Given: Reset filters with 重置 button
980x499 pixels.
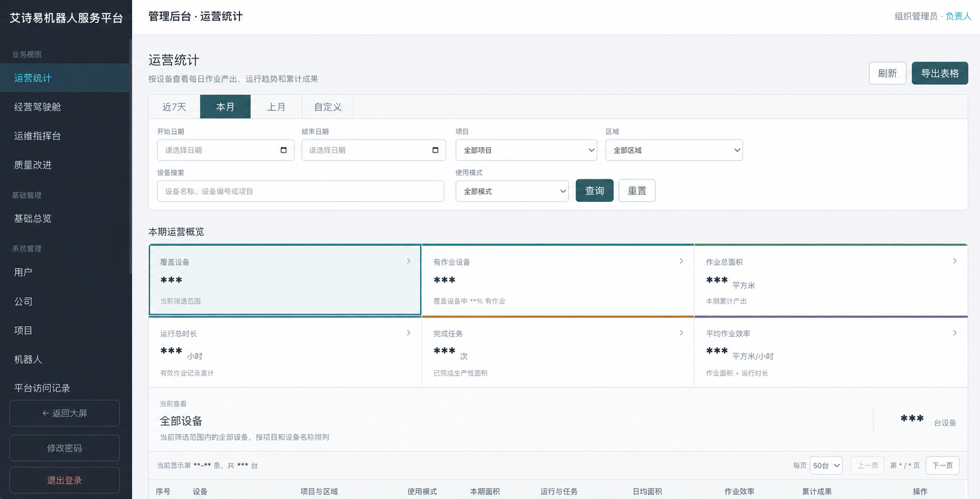Looking at the screenshot, I should click(637, 191).
